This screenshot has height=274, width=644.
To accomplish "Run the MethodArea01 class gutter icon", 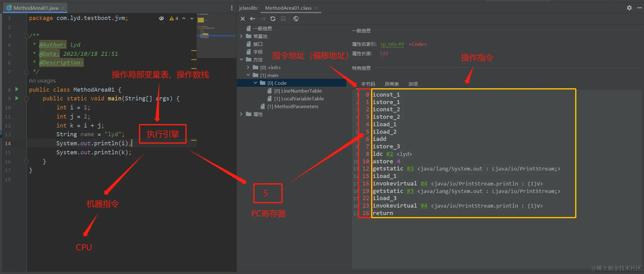I will click(17, 89).
